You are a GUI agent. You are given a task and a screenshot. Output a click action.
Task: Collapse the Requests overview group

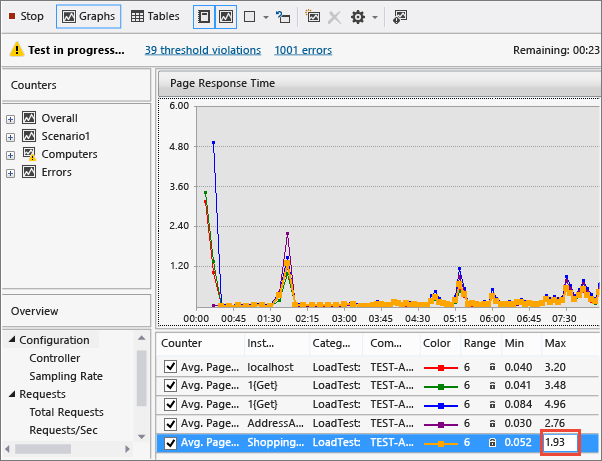pyautogui.click(x=12, y=393)
